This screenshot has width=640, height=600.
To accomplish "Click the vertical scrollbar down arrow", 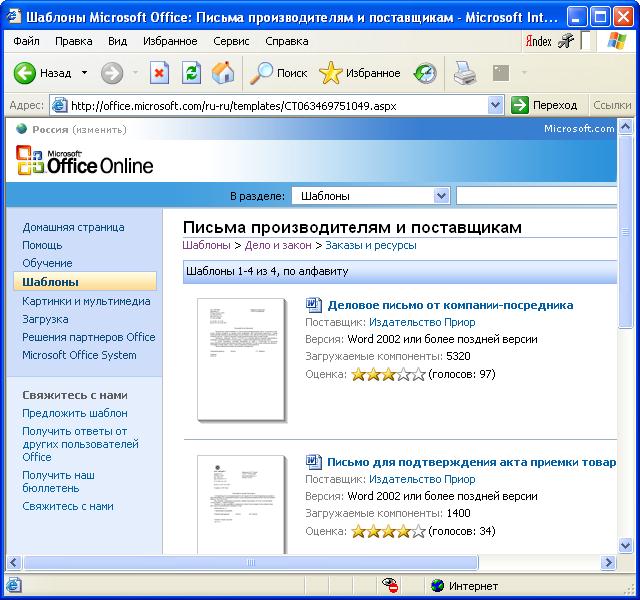I will coord(625,545).
